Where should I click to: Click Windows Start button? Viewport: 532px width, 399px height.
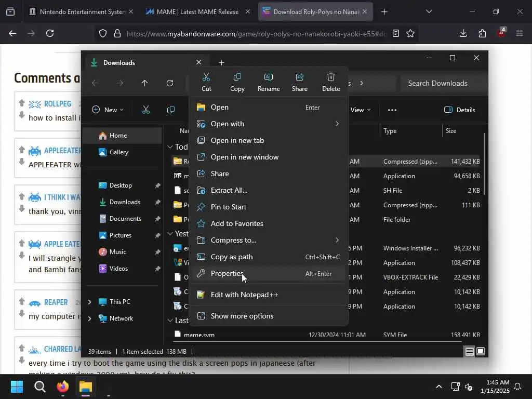tap(17, 387)
